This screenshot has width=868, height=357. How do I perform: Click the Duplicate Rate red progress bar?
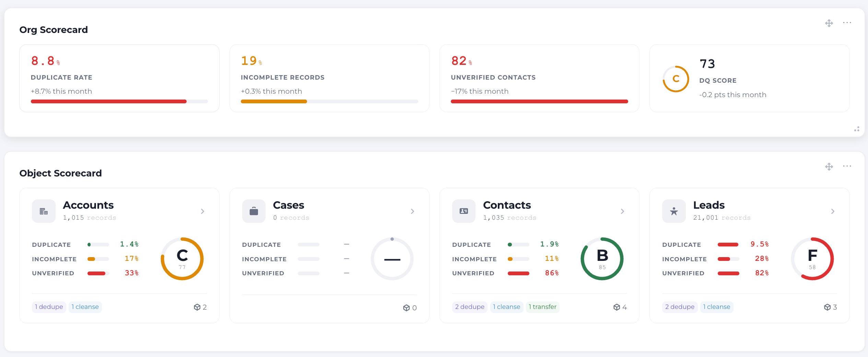[x=109, y=101]
